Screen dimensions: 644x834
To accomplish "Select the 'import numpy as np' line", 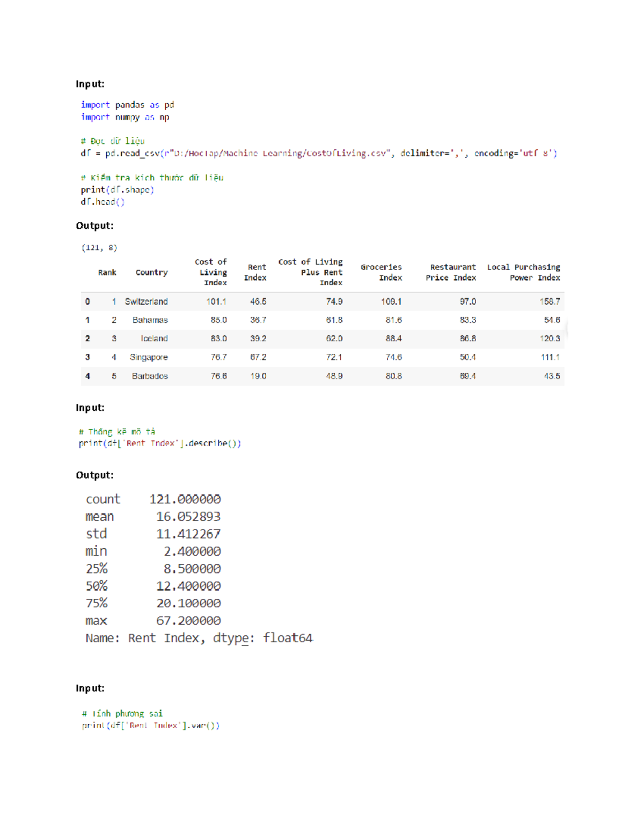I will pyautogui.click(x=125, y=117).
